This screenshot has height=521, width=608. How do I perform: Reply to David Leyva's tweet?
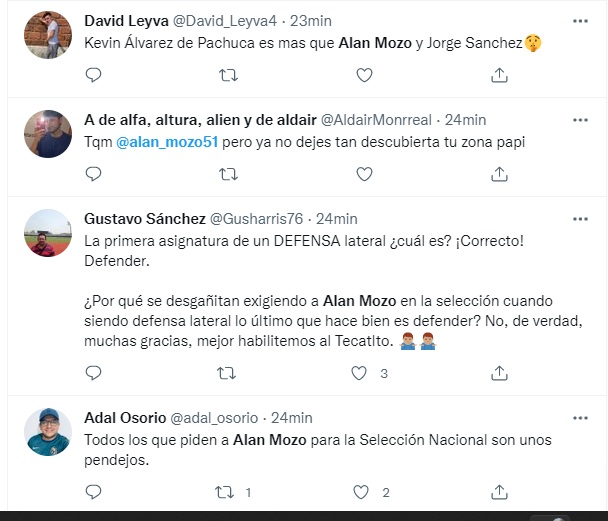pos(93,74)
